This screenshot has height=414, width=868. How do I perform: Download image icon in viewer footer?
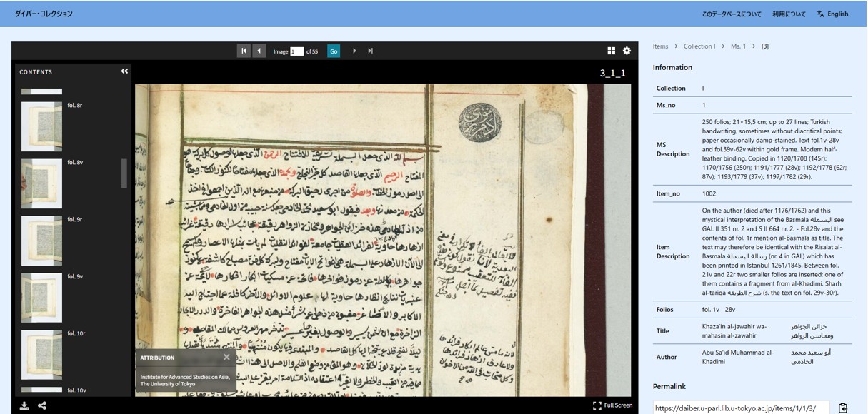pyautogui.click(x=24, y=405)
